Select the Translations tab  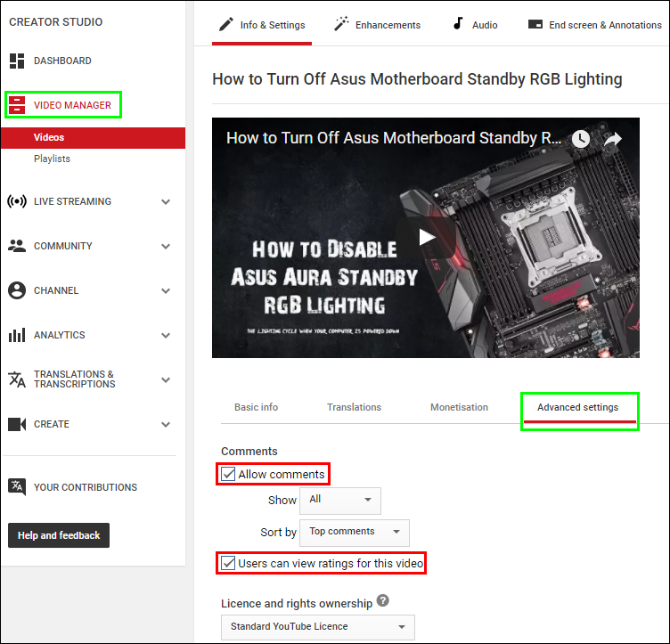pos(354,407)
